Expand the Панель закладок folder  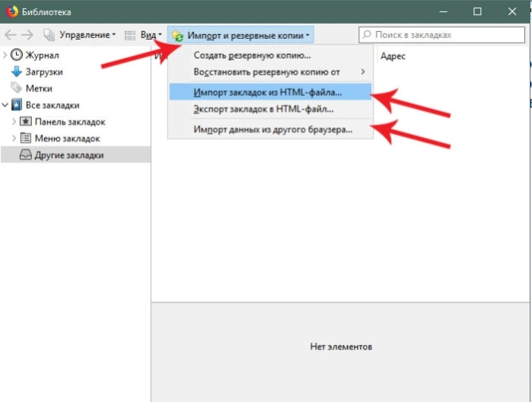coord(14,121)
